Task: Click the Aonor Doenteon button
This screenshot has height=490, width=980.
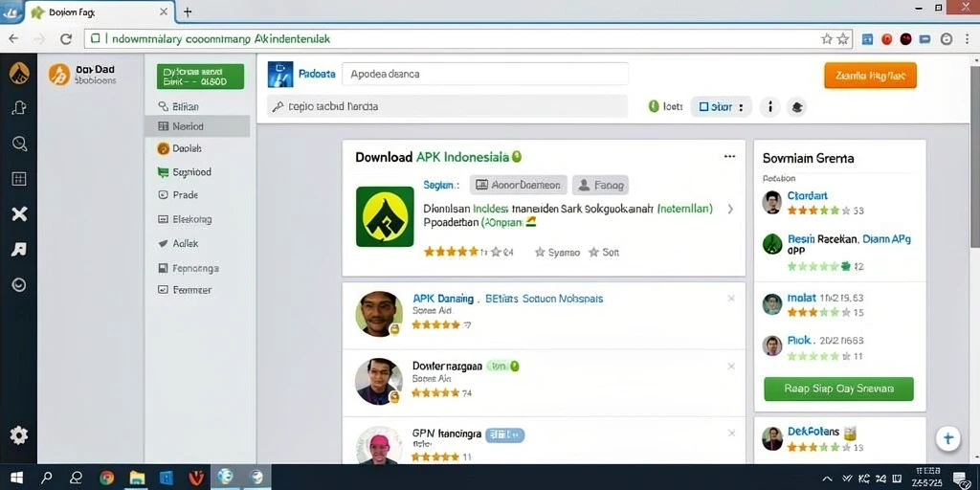Action: click(x=518, y=185)
